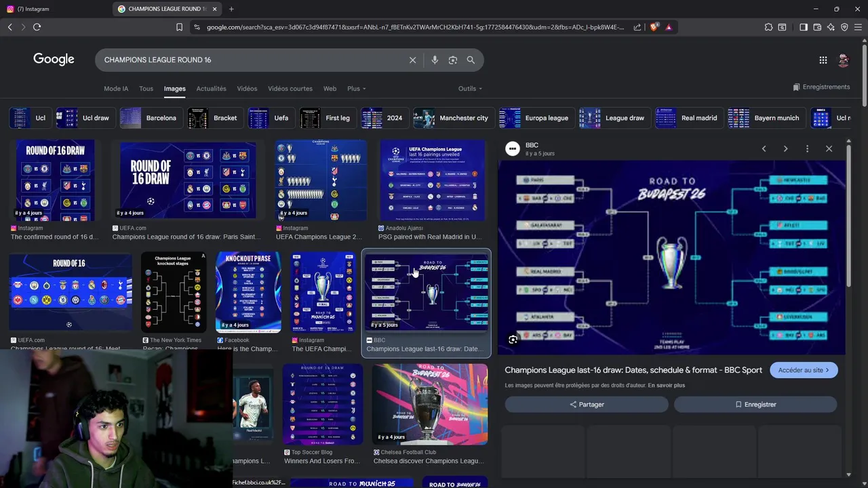Screen dimensions: 868x488
Task: Open the Brave Wallet icon
Action: pos(817,27)
